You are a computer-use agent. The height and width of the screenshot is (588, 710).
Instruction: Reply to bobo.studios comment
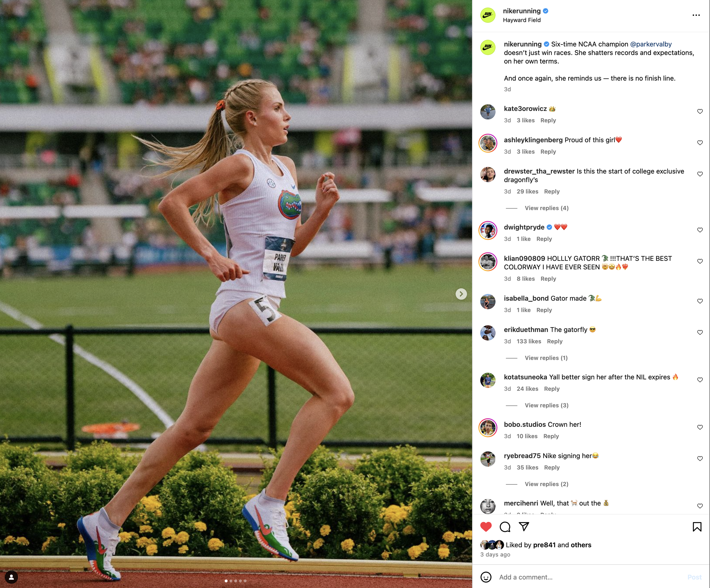tap(551, 436)
